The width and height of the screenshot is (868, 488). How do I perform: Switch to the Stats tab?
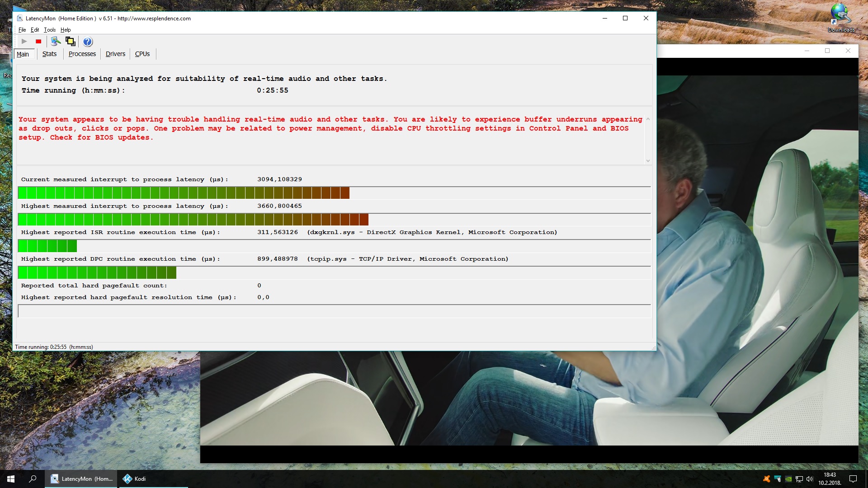(x=49, y=54)
